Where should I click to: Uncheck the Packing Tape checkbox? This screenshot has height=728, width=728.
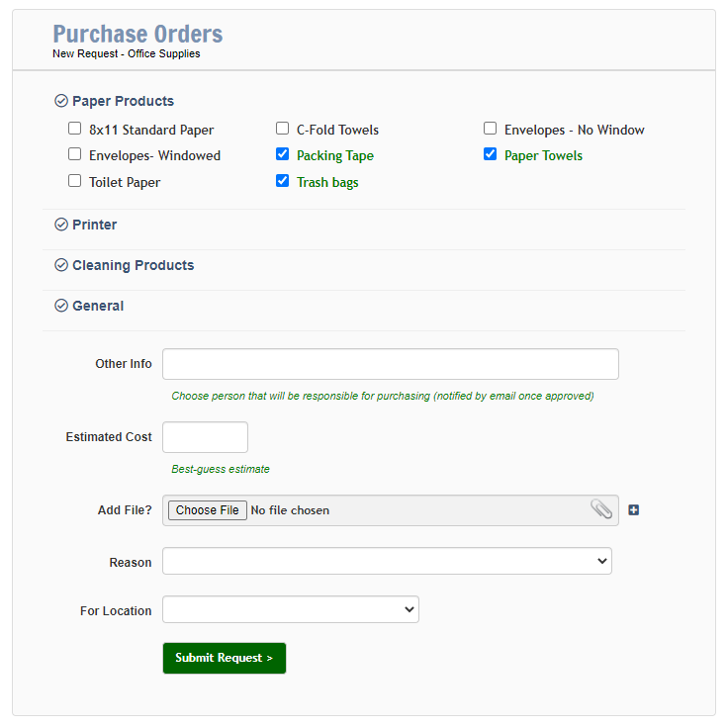pos(282,154)
